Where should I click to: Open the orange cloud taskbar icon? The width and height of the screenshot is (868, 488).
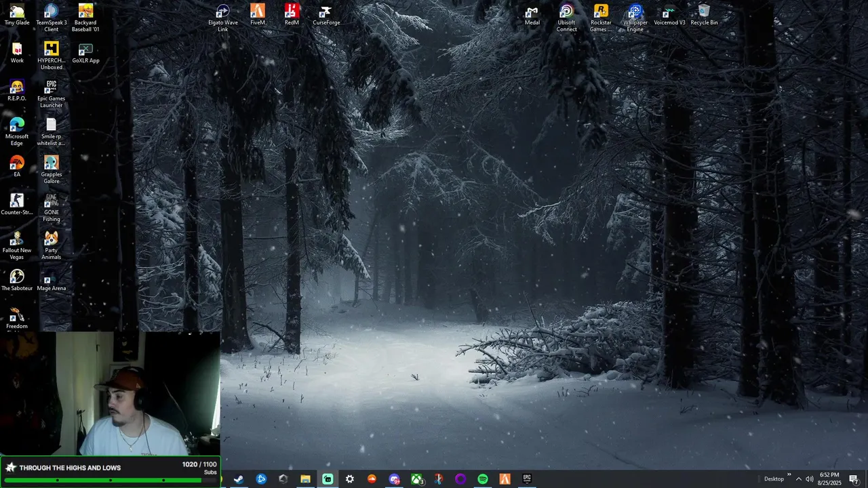click(x=372, y=479)
